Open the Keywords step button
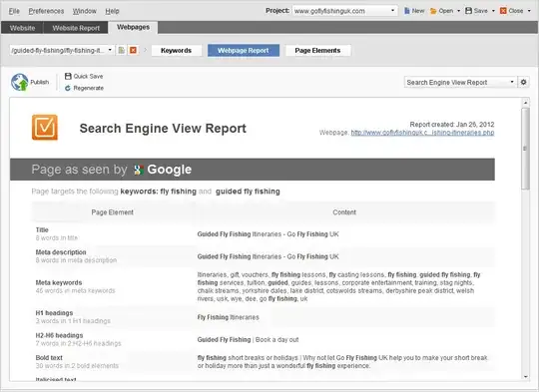Viewport: 539px width, 392px height. click(x=176, y=51)
